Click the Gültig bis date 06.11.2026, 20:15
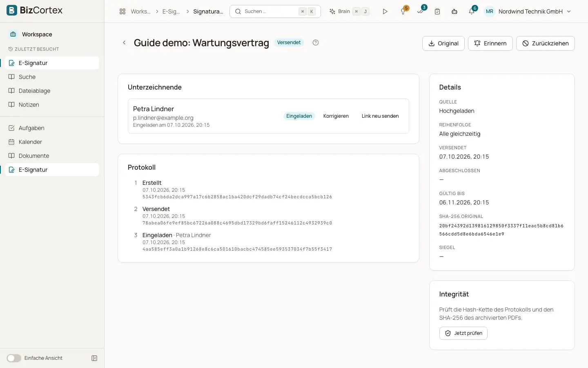 (x=464, y=202)
